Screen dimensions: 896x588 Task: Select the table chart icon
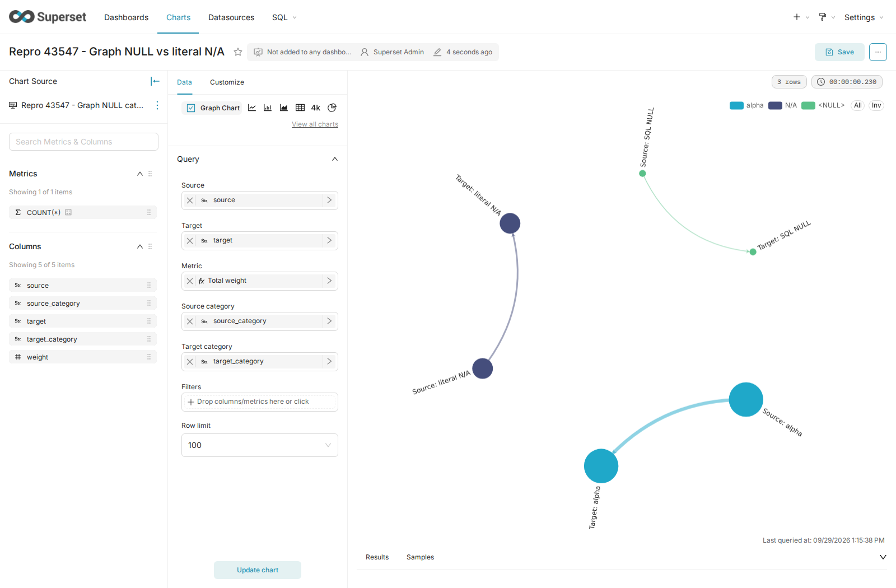300,108
